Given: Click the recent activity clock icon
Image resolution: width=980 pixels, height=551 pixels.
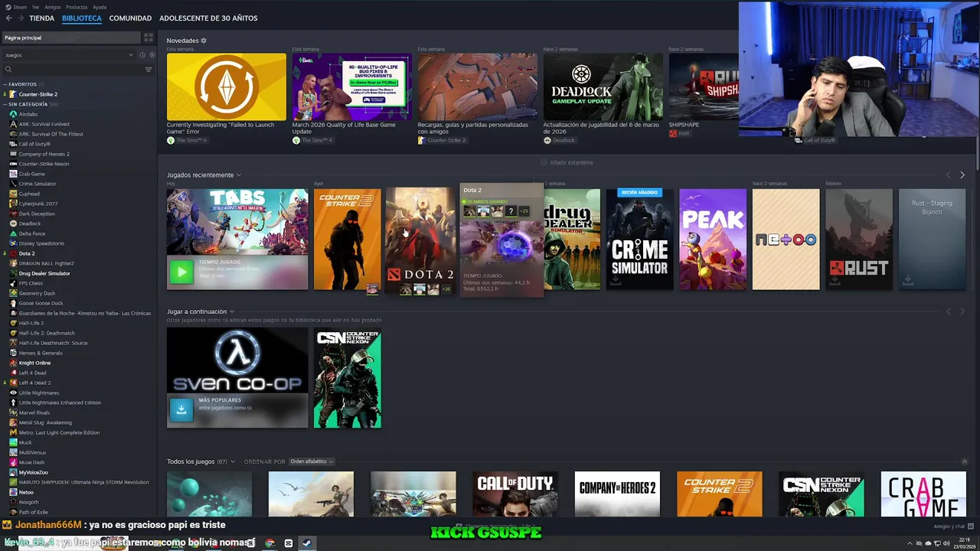Looking at the screenshot, I should pyautogui.click(x=142, y=55).
